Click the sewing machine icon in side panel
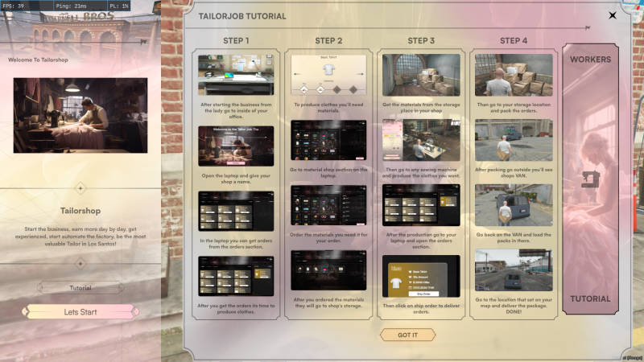 coord(591,179)
